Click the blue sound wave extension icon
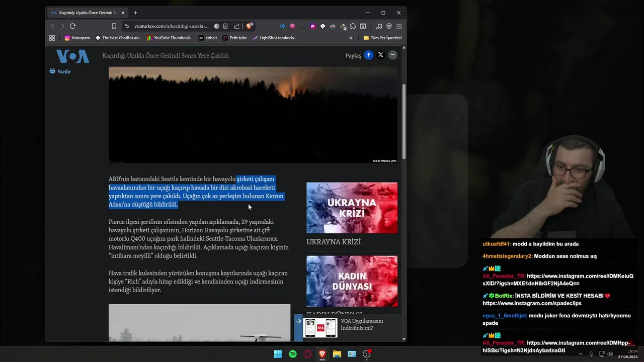Screen dimensions: 644x362 pos(282,26)
